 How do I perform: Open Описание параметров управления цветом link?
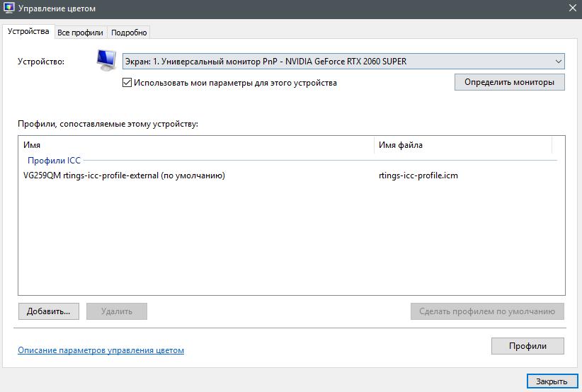101,350
